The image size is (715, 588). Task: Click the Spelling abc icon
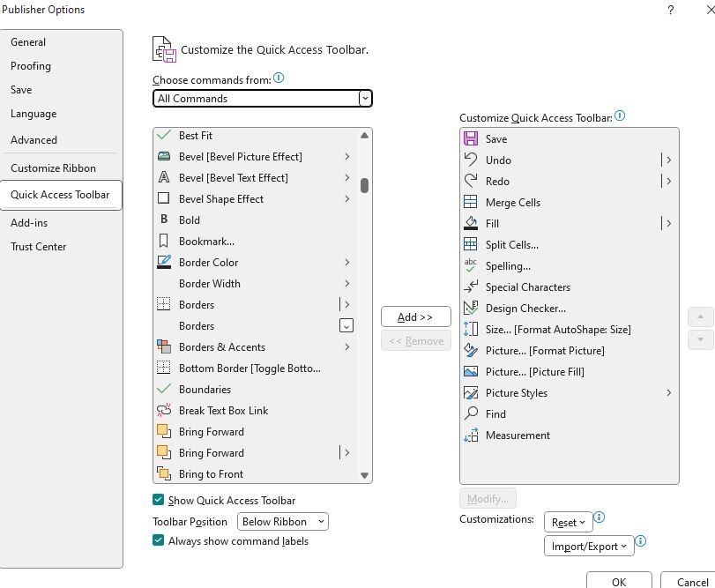tap(471, 265)
